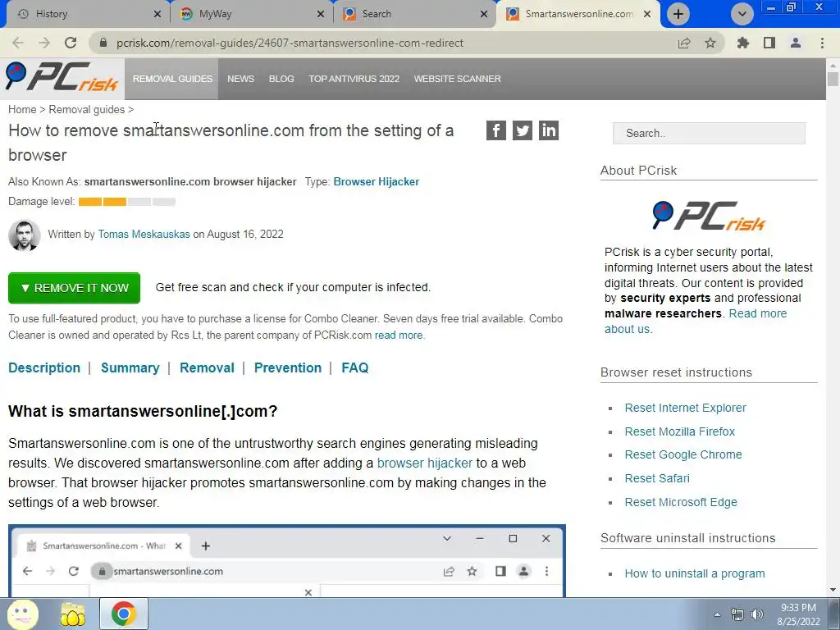
Task: Switch to the Search tab
Action: pos(415,14)
